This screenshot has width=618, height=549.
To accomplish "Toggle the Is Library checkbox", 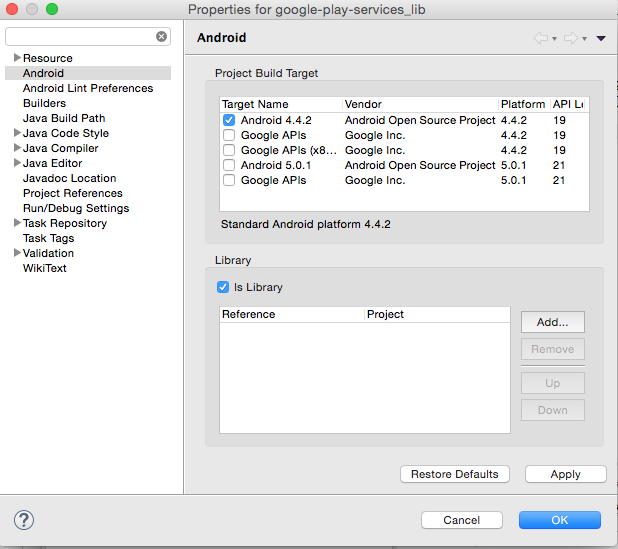I will (223, 287).
